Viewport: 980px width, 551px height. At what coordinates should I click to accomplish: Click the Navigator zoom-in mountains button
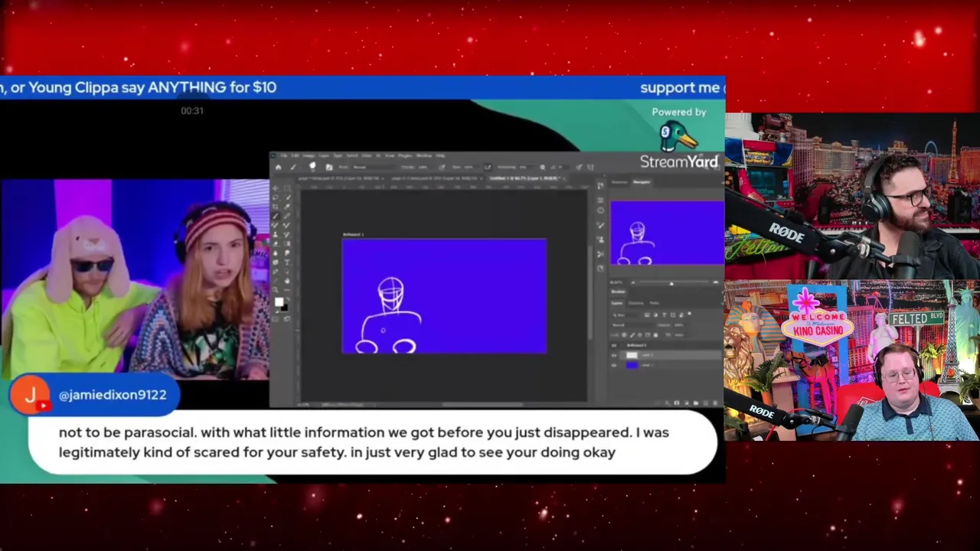(x=716, y=282)
